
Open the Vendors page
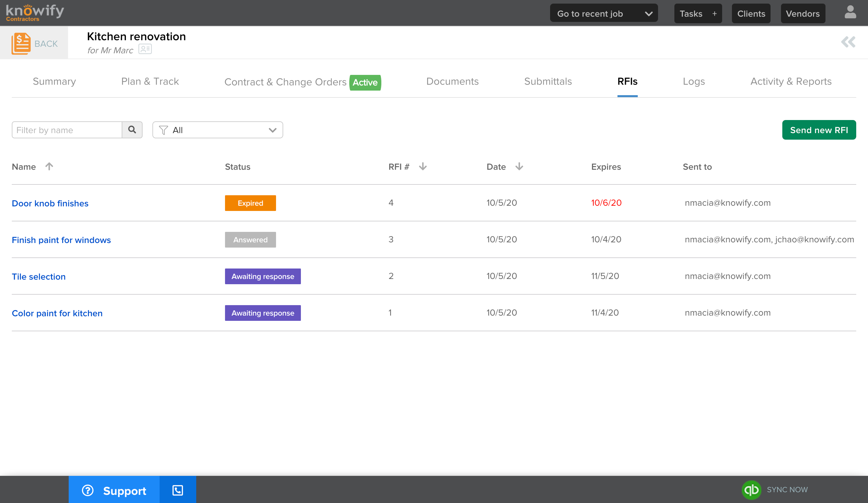(803, 13)
